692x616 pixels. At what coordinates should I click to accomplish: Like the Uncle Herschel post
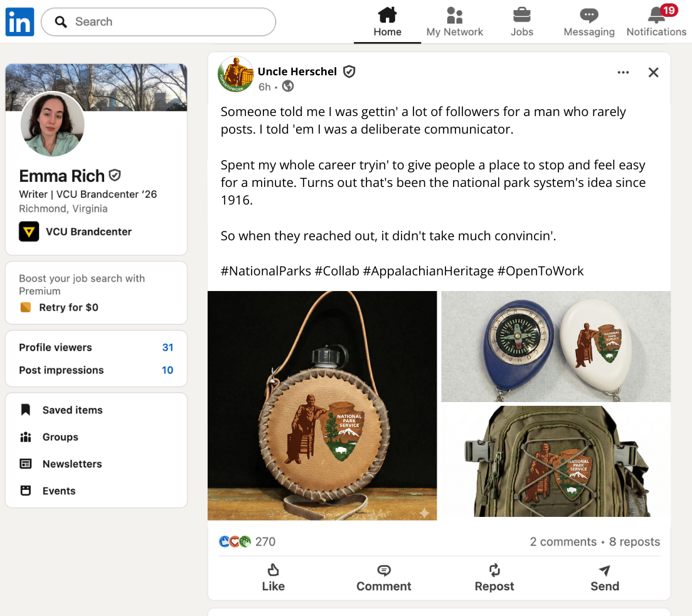click(x=273, y=578)
